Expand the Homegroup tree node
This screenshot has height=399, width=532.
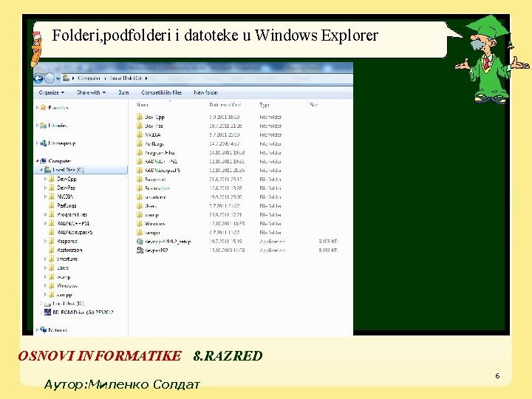tap(37, 143)
